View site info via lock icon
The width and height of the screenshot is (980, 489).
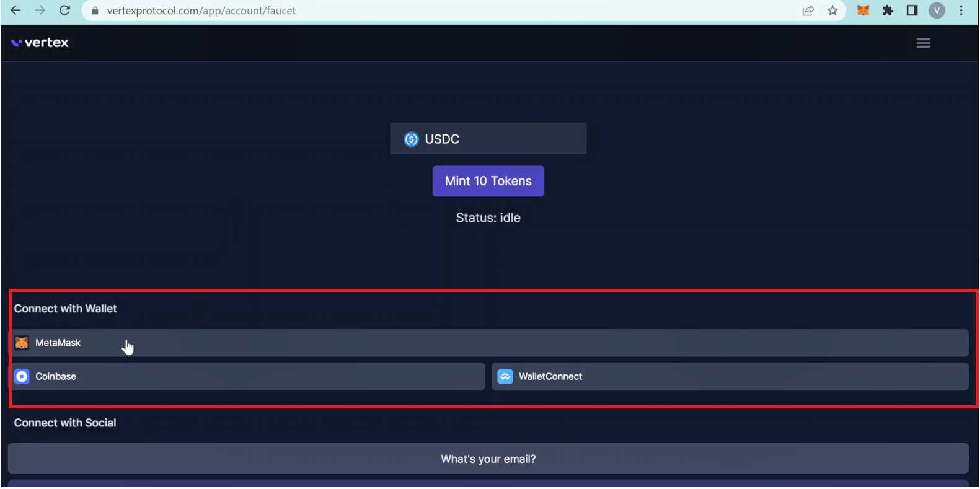tap(95, 11)
